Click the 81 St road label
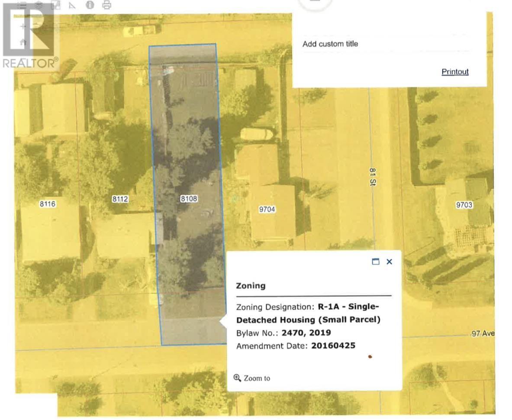 click(372, 177)
